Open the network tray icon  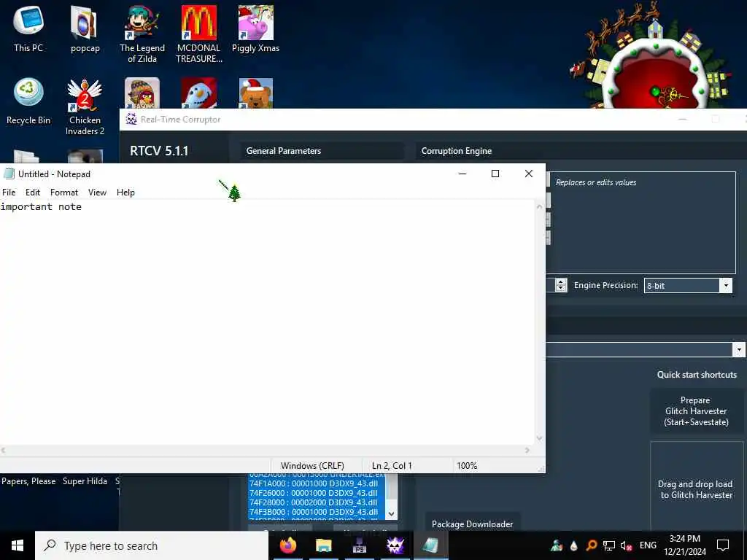[x=609, y=545]
